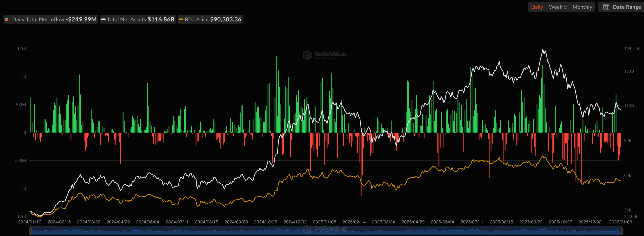
Task: Toggle visibility of the Total Net Assets line
Action: [x=127, y=19]
